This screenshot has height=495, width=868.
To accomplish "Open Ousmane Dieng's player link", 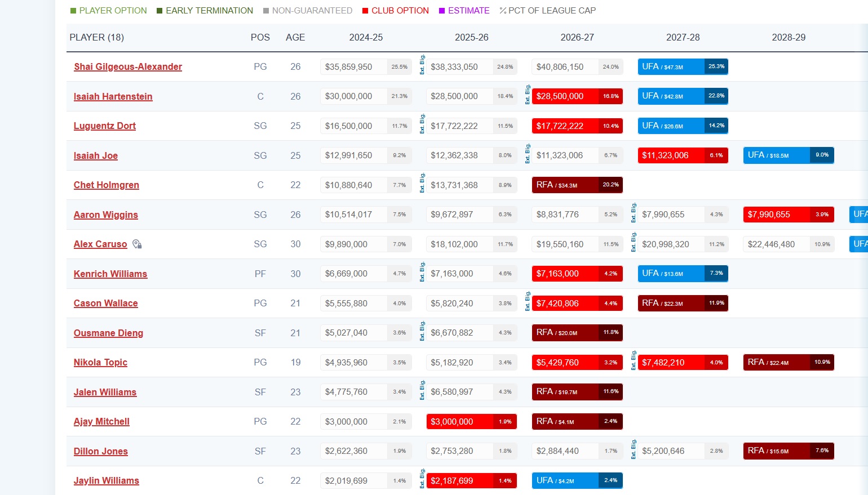I will 108,333.
